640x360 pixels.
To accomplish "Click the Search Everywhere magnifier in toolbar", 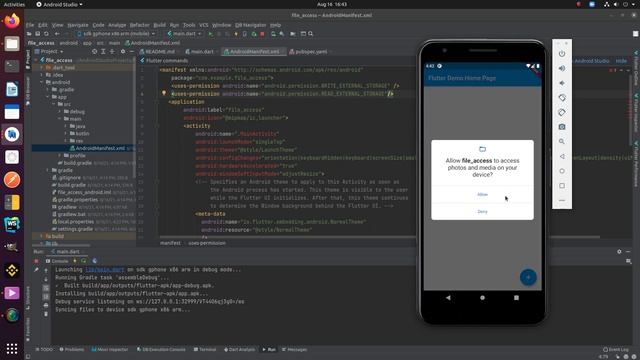I will pos(311,34).
